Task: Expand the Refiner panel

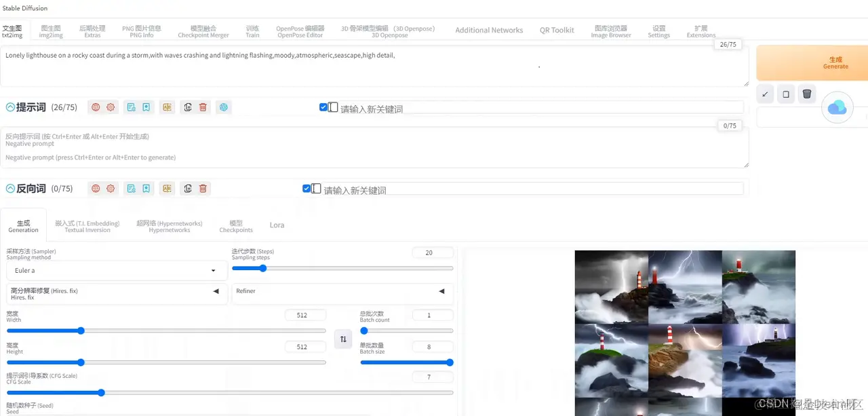Action: coord(342,294)
